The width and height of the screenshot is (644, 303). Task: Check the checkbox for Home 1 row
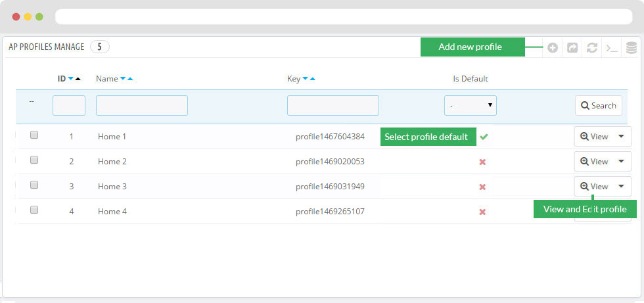pyautogui.click(x=34, y=135)
